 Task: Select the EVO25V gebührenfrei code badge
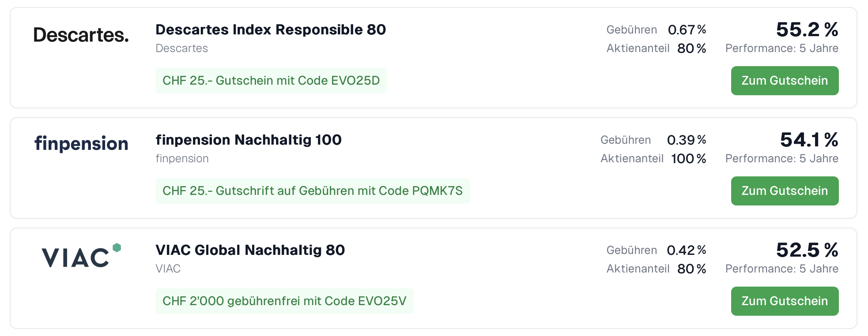point(284,301)
